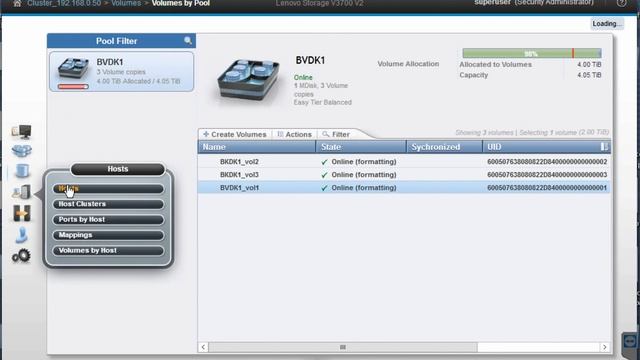Click the superuser (Security Administrator) label
The image size is (640, 360).
[x=534, y=3]
